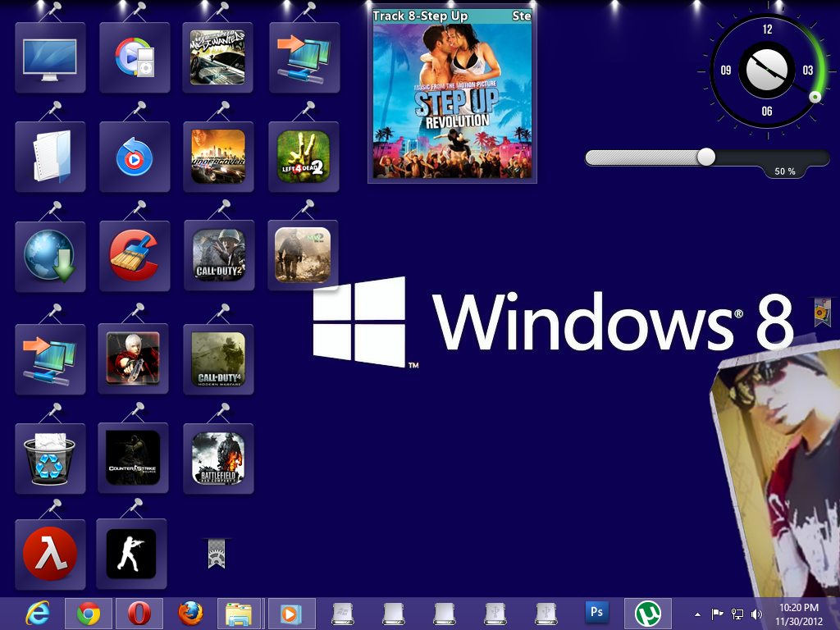Image resolution: width=840 pixels, height=630 pixels.
Task: Open Photoshop from the taskbar
Action: click(596, 613)
